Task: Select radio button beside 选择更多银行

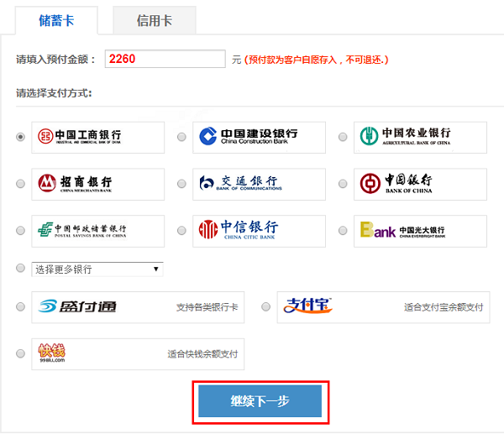Action: point(21,268)
